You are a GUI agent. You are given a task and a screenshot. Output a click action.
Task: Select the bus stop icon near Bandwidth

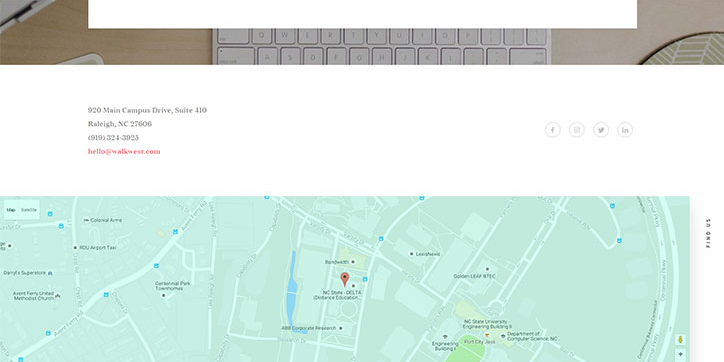click(365, 279)
